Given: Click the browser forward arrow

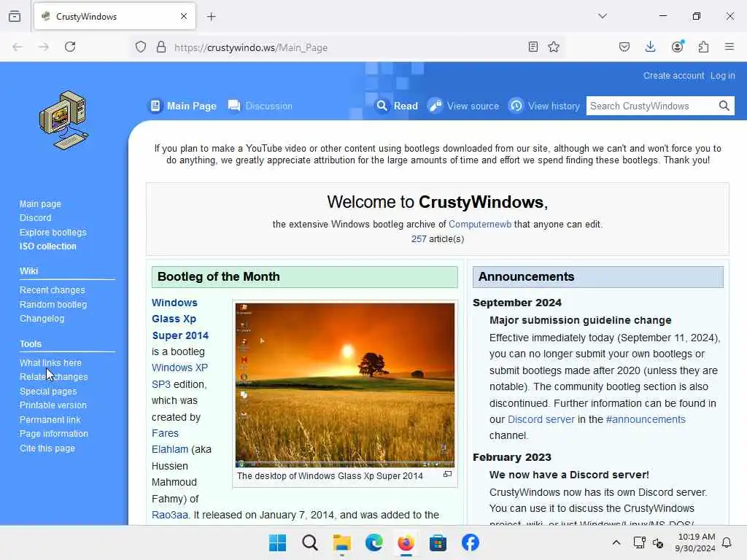Looking at the screenshot, I should pyautogui.click(x=44, y=47).
